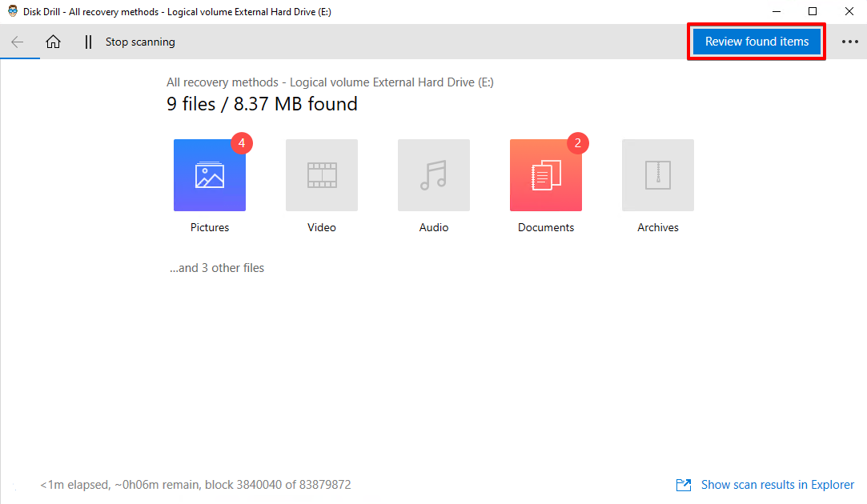This screenshot has height=504, width=867.
Task: Select the Audio music note tile
Action: (434, 175)
